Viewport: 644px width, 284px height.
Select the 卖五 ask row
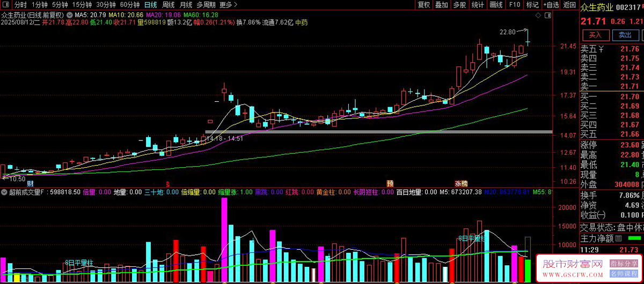pos(612,49)
